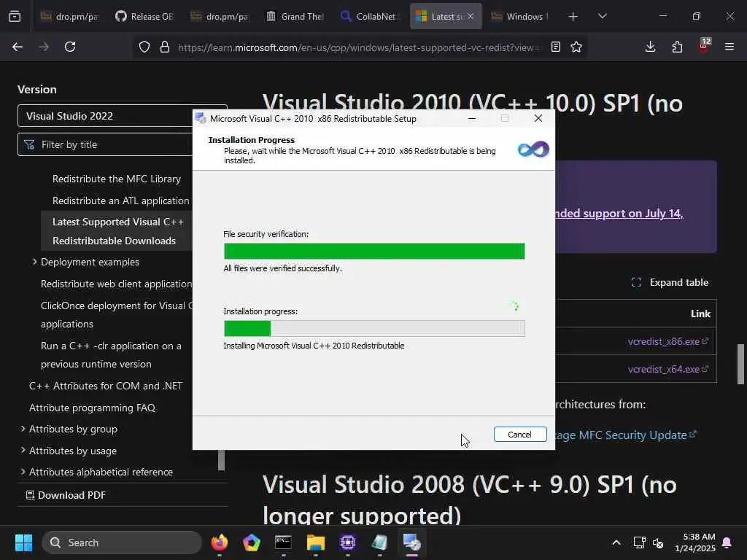The width and height of the screenshot is (747, 560).
Task: Download vcredist_x86.exe
Action: click(x=668, y=341)
